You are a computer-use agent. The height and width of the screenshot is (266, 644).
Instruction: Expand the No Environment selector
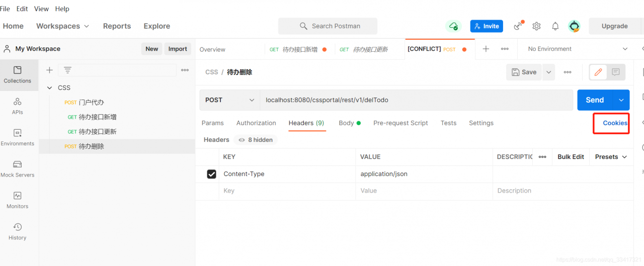pos(578,49)
